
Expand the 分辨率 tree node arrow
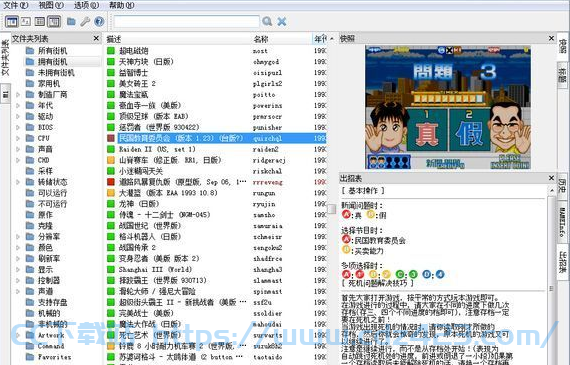click(18, 237)
